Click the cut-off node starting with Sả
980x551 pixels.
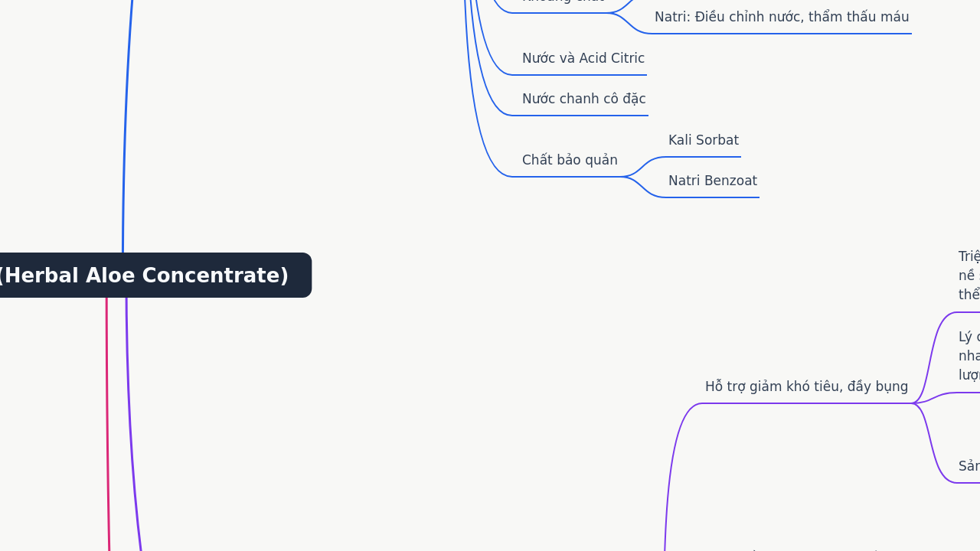(x=969, y=466)
